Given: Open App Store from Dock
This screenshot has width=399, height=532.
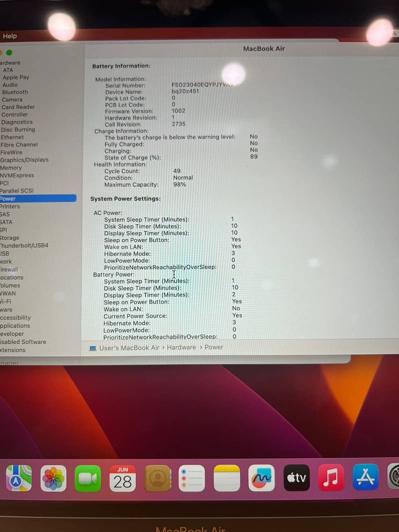Looking at the screenshot, I should pos(366,478).
